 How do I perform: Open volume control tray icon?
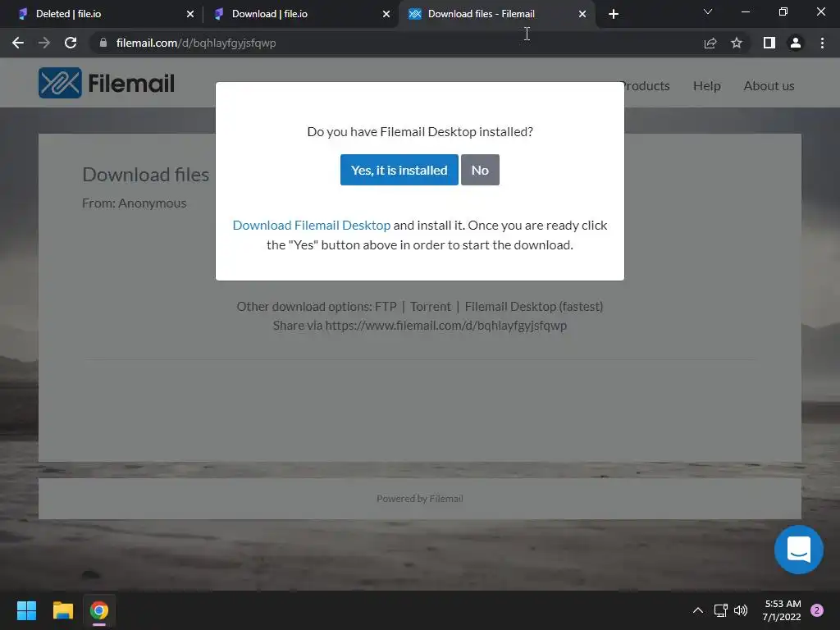[741, 610]
